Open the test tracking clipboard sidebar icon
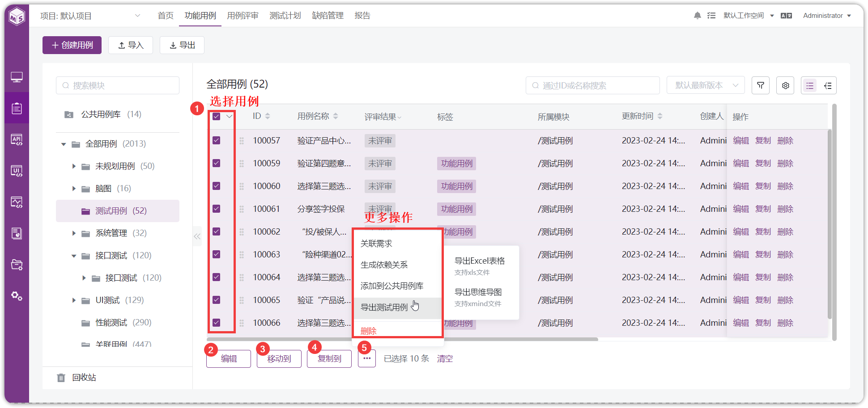The width and height of the screenshot is (868, 408). coord(17,108)
